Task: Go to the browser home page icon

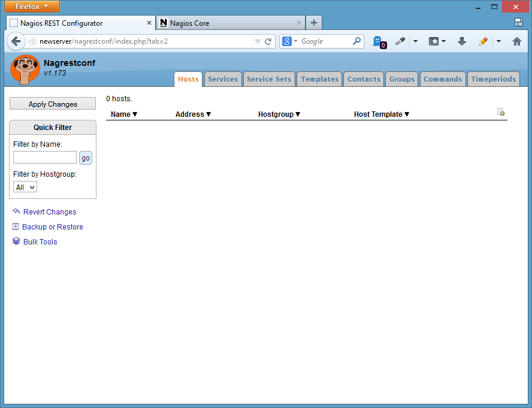Action: [x=517, y=41]
